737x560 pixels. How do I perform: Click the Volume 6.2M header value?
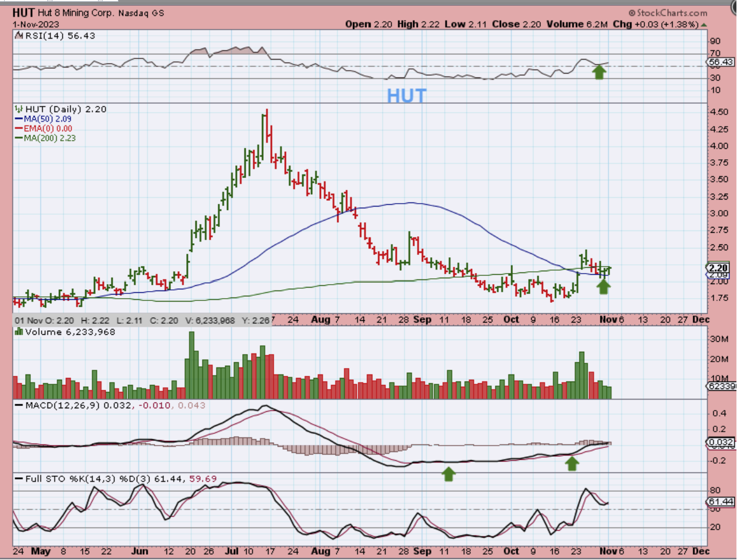(x=577, y=24)
